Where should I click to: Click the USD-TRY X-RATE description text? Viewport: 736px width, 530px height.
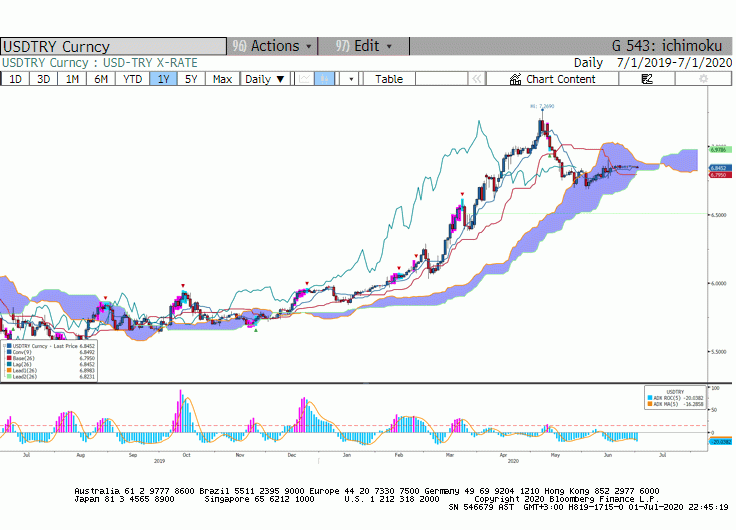[150, 63]
